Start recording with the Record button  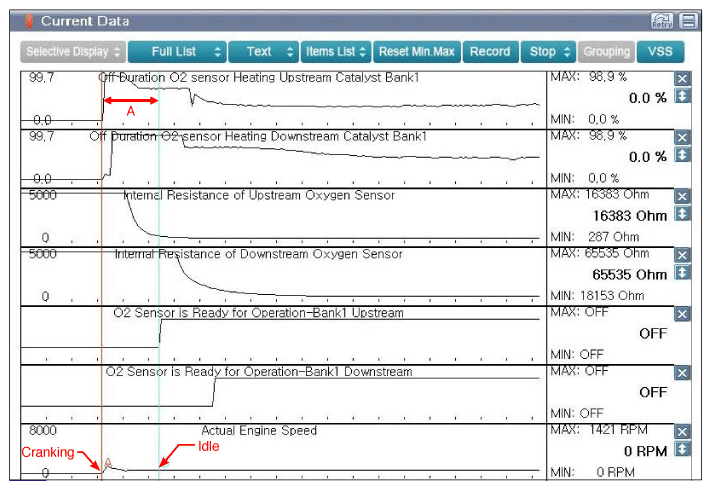pyautogui.click(x=489, y=51)
